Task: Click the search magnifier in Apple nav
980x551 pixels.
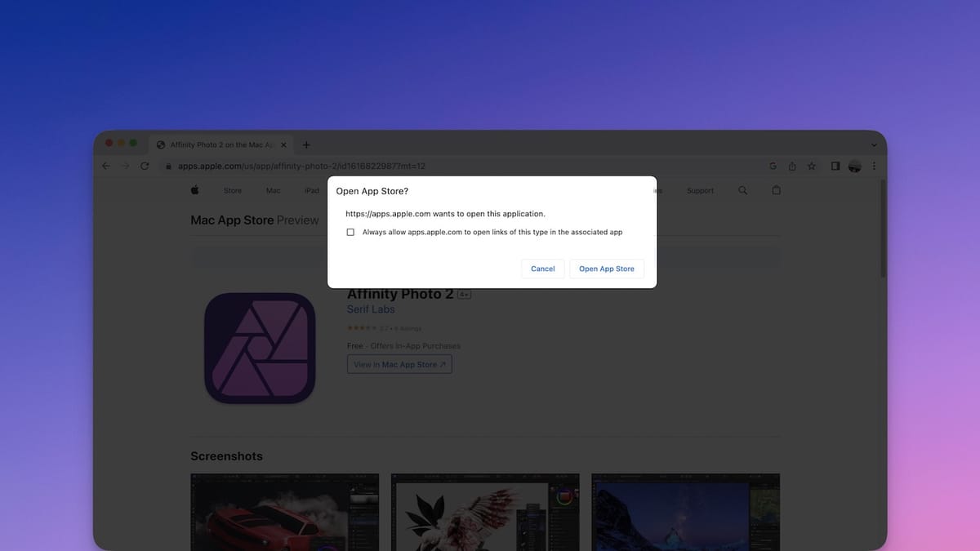Action: coord(742,190)
